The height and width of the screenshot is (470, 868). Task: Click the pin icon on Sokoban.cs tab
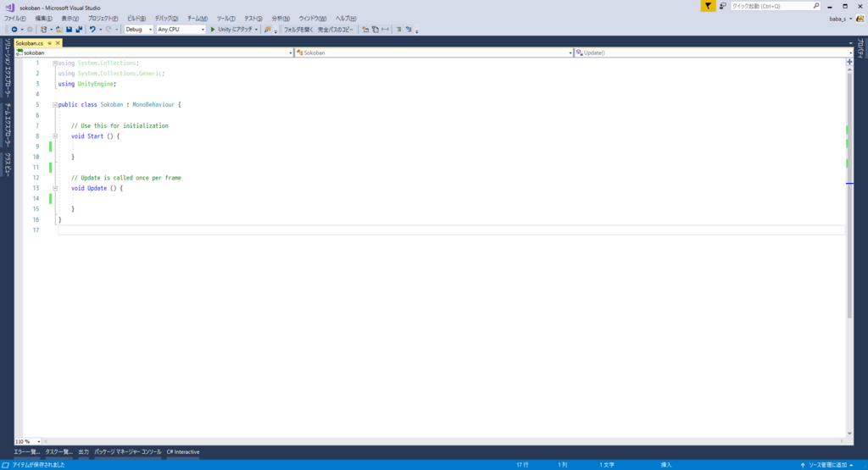pyautogui.click(x=49, y=43)
